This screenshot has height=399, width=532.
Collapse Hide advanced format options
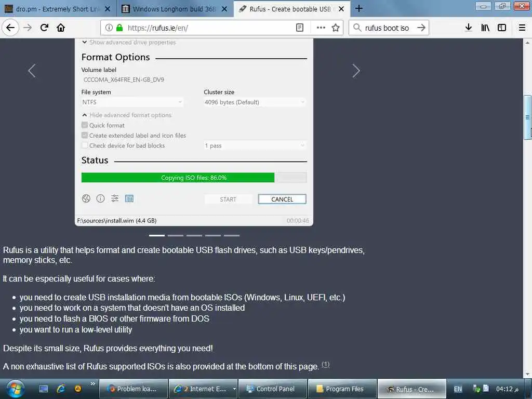tap(127, 115)
